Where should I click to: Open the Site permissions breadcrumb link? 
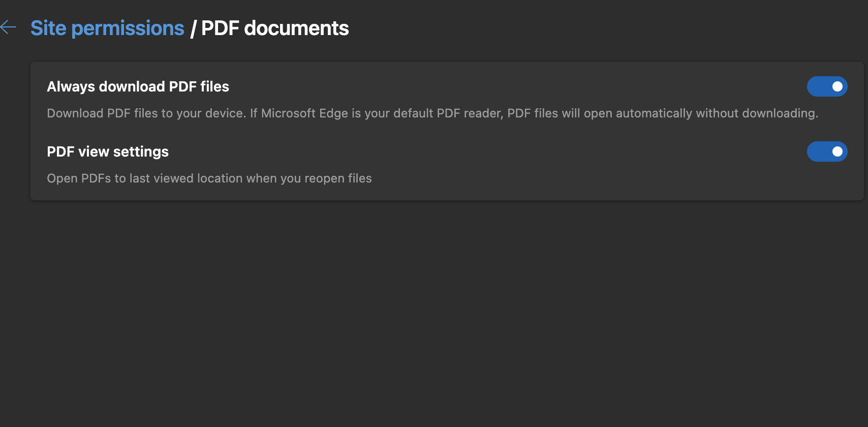point(107,28)
